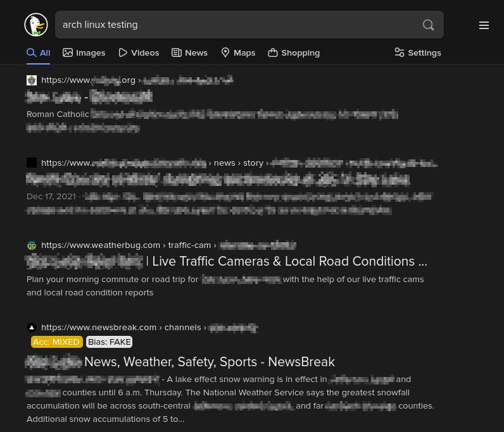The image size is (504, 432).
Task: Open the Live Traffic Cameras & Local Road Conditions result
Action: pos(227,261)
